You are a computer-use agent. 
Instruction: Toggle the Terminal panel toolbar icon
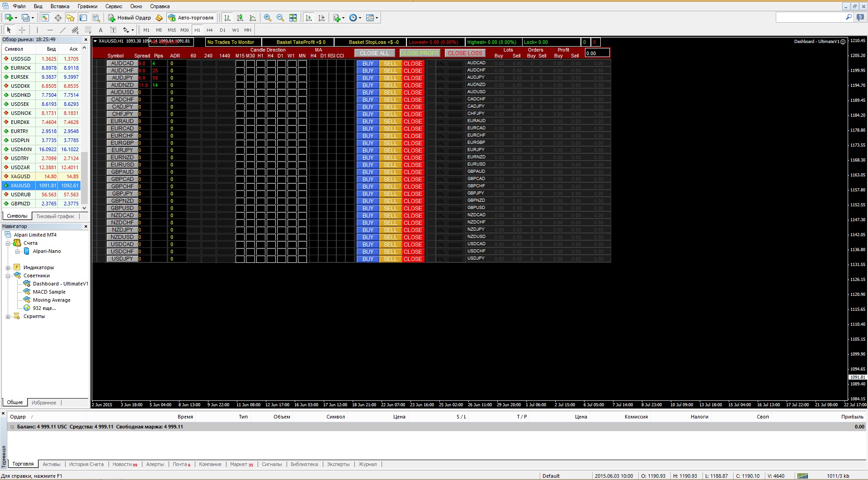[83, 18]
